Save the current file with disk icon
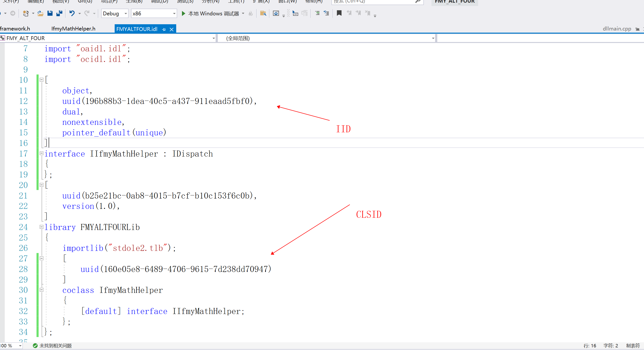The width and height of the screenshot is (644, 350). (50, 13)
